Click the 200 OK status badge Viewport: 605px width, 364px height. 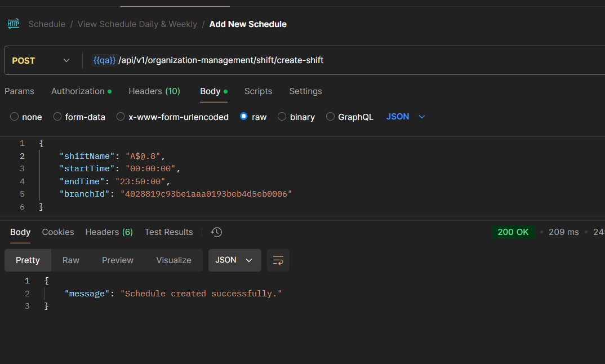point(513,232)
